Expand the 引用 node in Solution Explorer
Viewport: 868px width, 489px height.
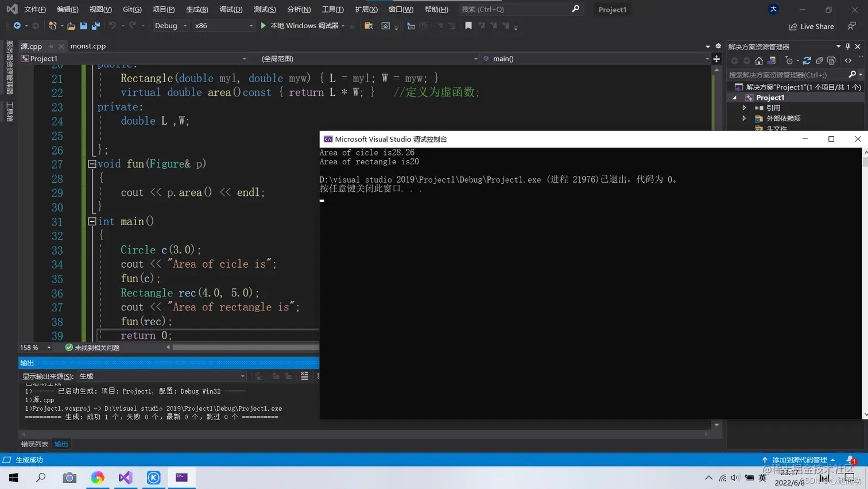[x=744, y=108]
